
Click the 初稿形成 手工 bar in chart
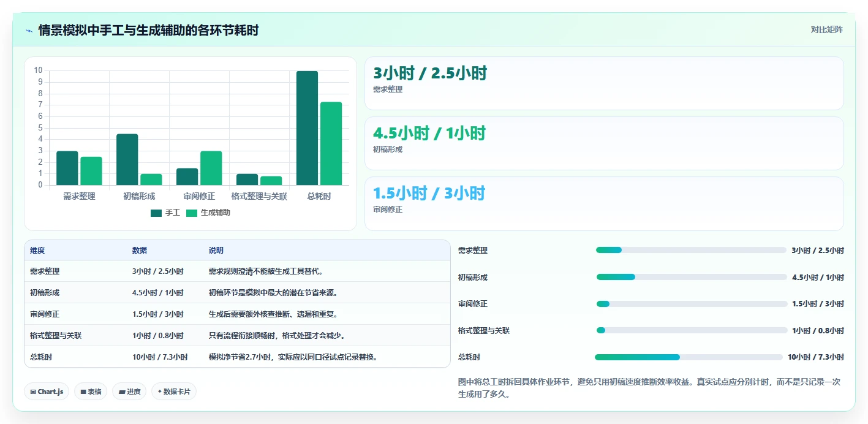click(127, 159)
